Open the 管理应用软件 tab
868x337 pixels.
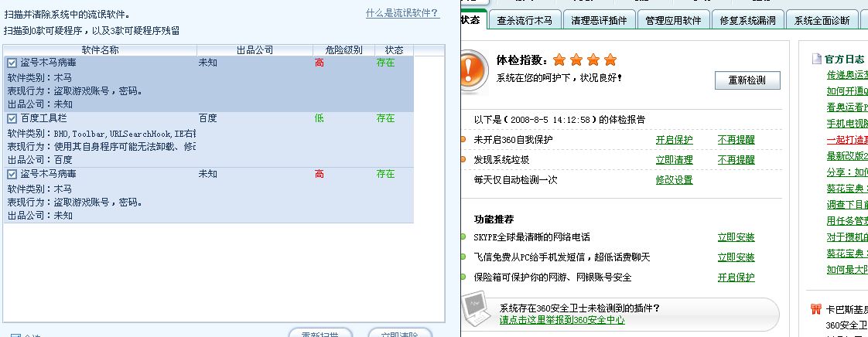(x=673, y=20)
